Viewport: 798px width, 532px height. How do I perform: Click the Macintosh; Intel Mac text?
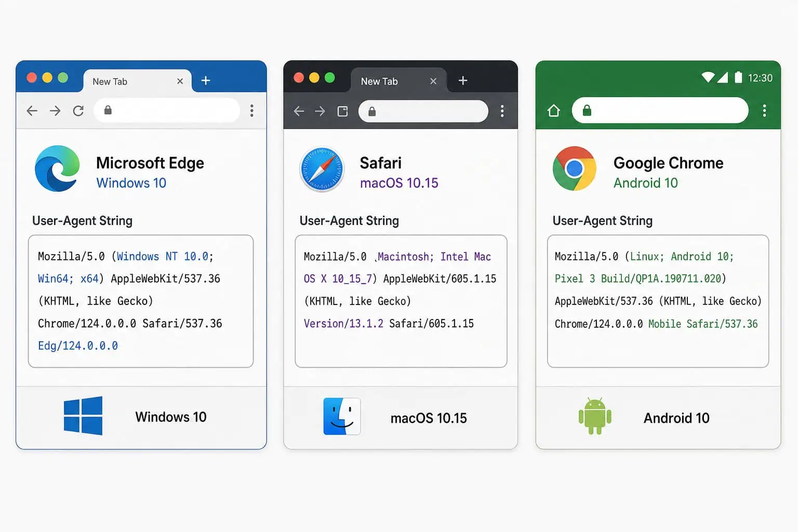(434, 257)
